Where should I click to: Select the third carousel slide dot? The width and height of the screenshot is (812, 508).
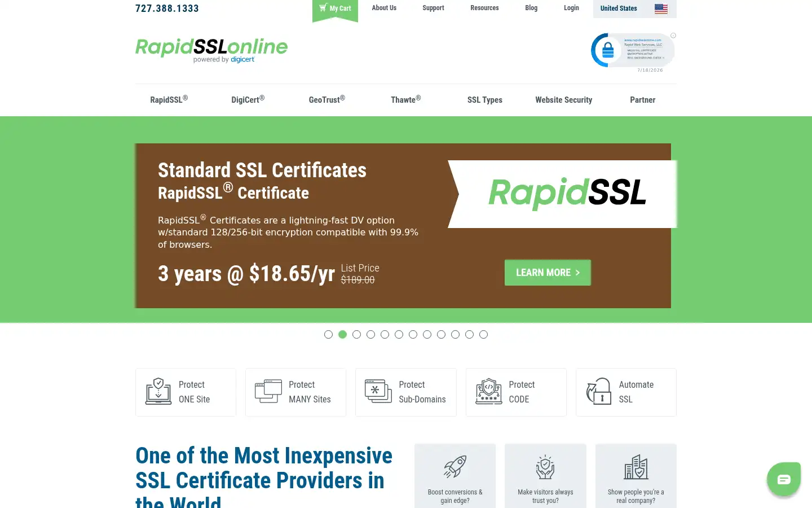pyautogui.click(x=356, y=335)
